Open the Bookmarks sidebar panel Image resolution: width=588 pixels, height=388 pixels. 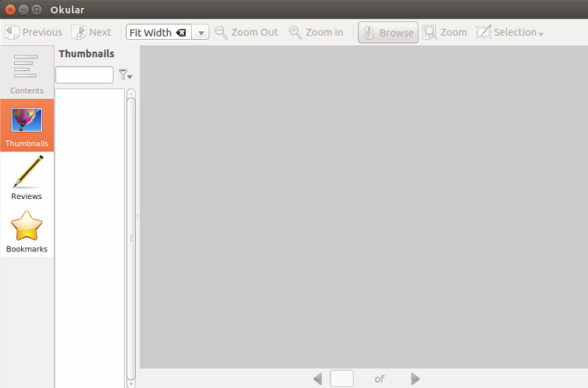coord(27,231)
